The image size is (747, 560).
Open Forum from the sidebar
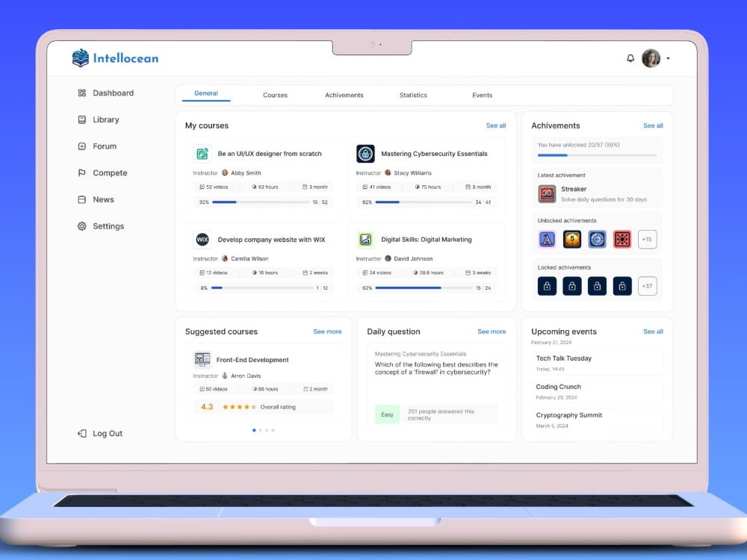pos(97,146)
